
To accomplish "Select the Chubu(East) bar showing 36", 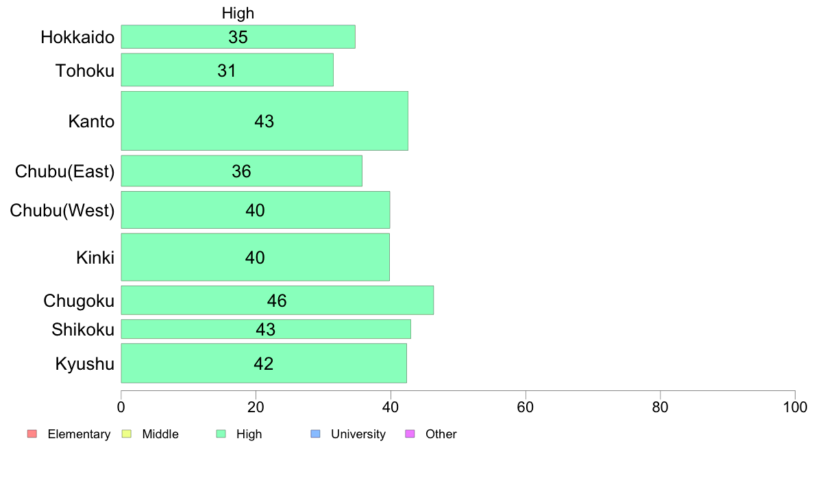I will (x=242, y=171).
